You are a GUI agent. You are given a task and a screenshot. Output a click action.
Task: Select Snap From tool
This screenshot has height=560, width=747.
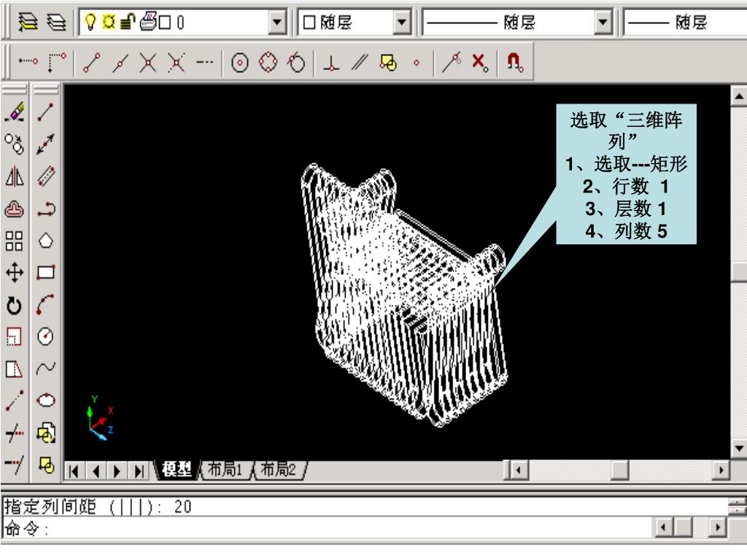point(57,62)
